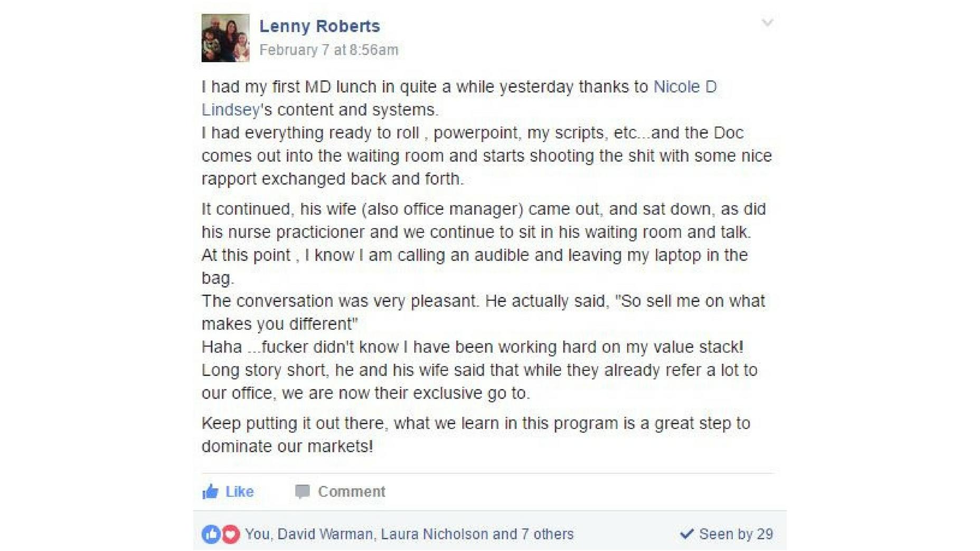Click the red heart love reaction icon
The image size is (980, 551).
coord(230,535)
